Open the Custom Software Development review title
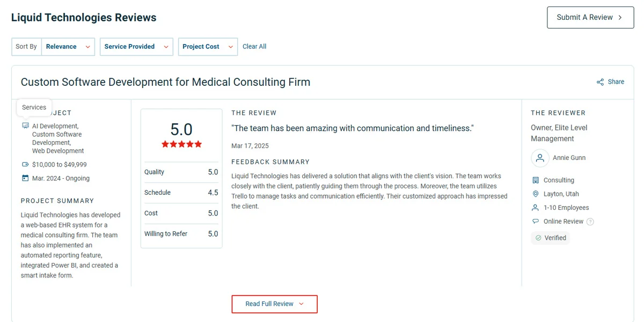 pyautogui.click(x=165, y=82)
